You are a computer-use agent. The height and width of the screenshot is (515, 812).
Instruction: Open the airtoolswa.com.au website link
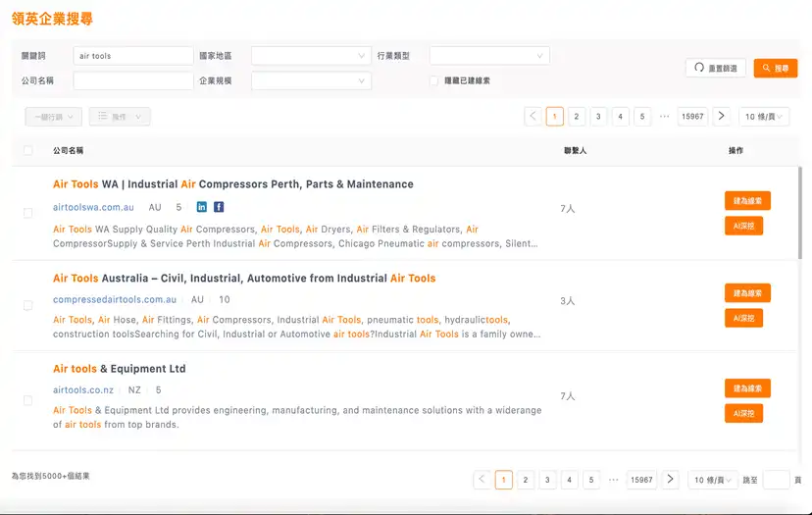pos(93,207)
